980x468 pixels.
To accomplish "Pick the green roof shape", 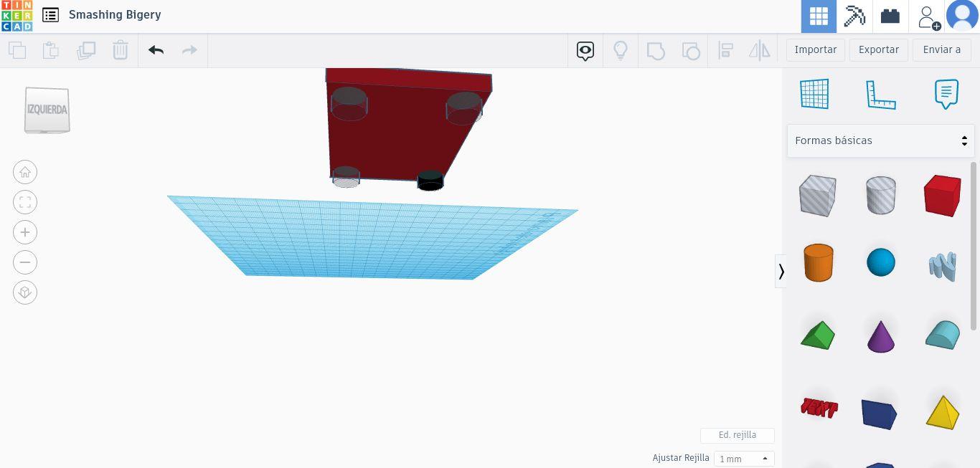I will pos(818,335).
